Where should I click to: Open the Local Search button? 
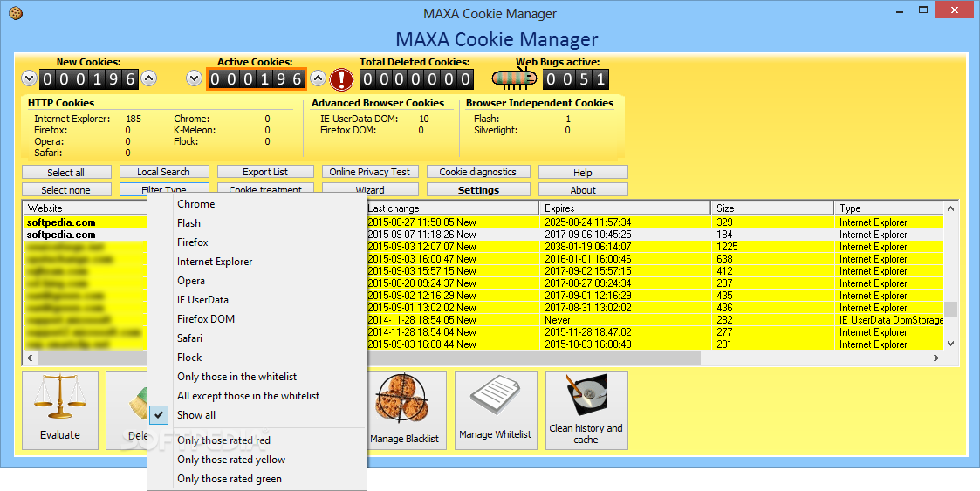coord(164,172)
